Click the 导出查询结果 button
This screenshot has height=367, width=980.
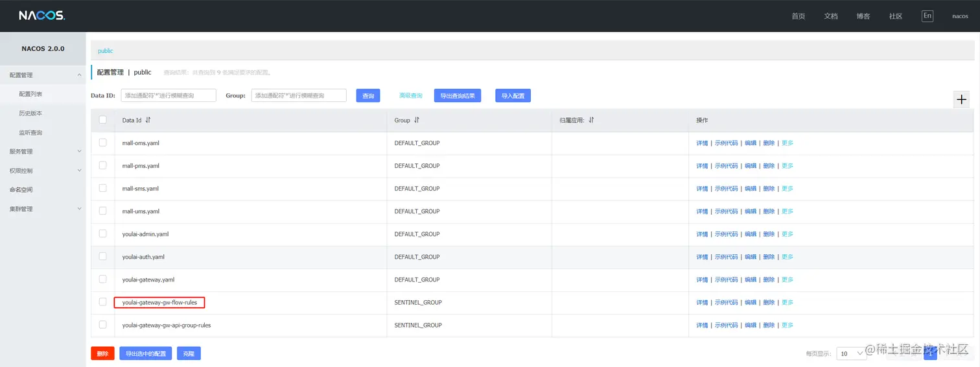[458, 95]
